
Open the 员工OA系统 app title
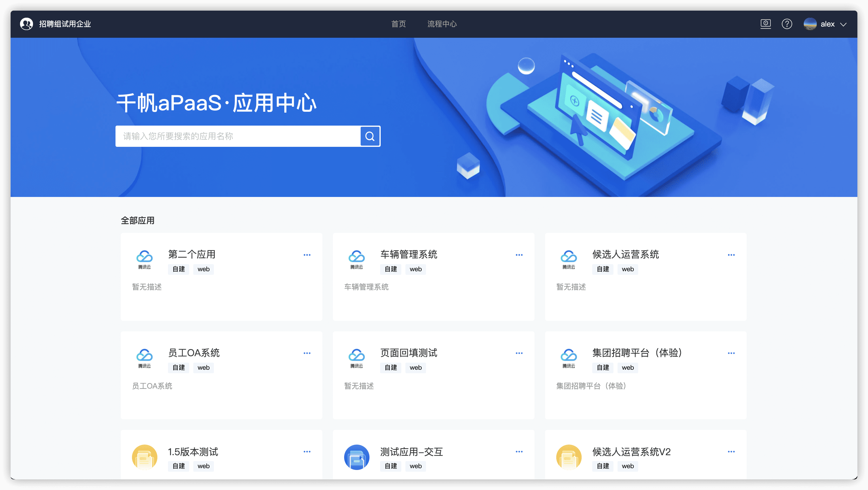[194, 353]
